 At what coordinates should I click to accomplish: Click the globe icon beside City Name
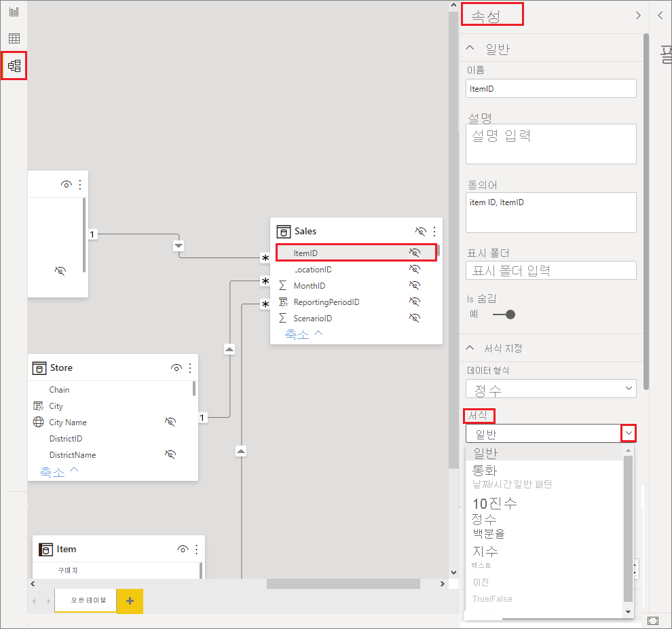pyautogui.click(x=39, y=422)
